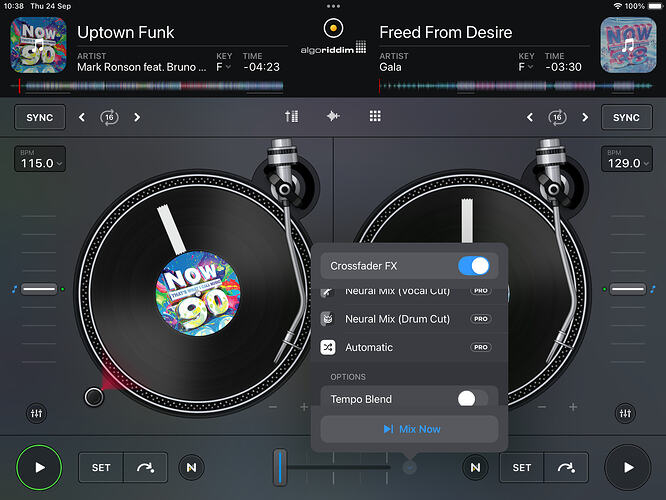
Task: Click left deck pitch bend minus
Action: click(273, 407)
